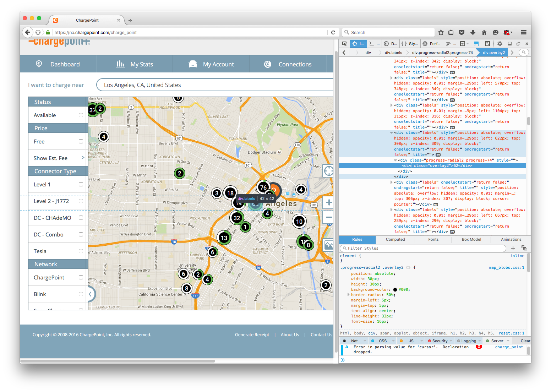The image size is (551, 392).
Task: Open the Logging console filter dropdown
Action: coord(479,341)
